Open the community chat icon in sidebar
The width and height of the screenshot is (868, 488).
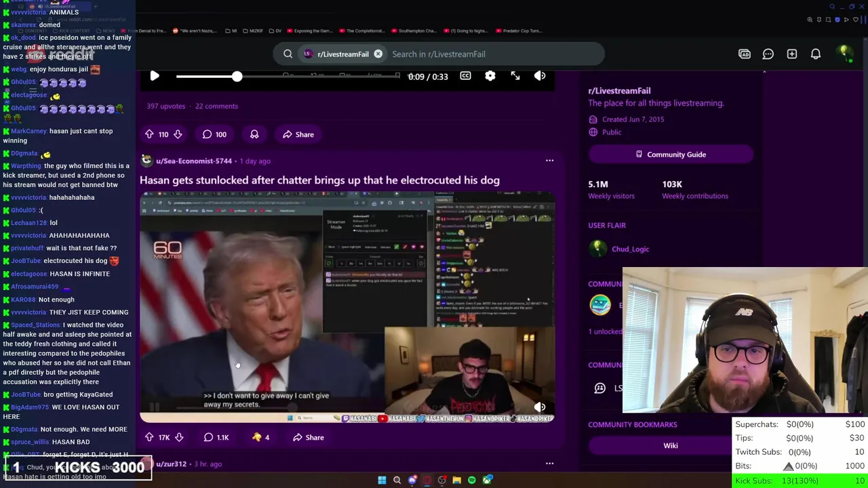click(x=599, y=388)
